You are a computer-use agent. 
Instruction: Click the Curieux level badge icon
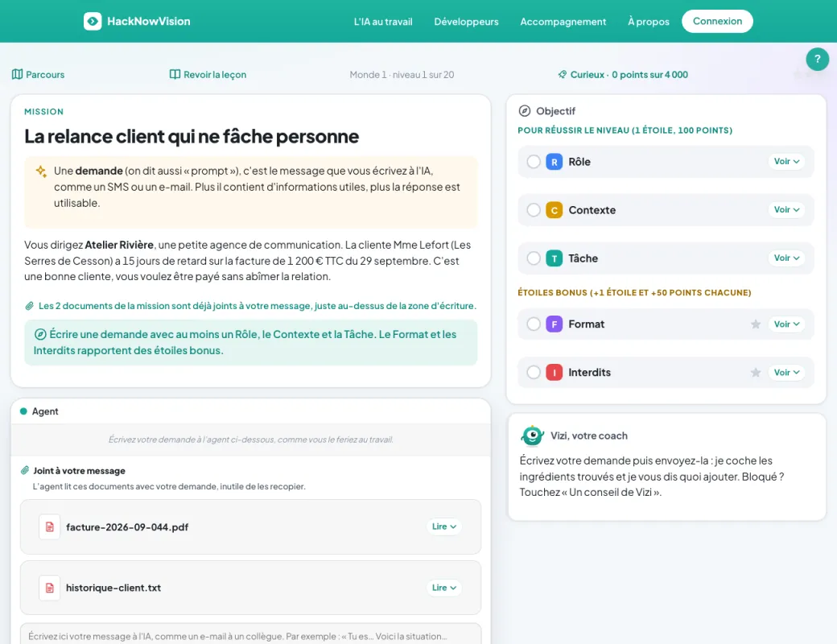(562, 74)
